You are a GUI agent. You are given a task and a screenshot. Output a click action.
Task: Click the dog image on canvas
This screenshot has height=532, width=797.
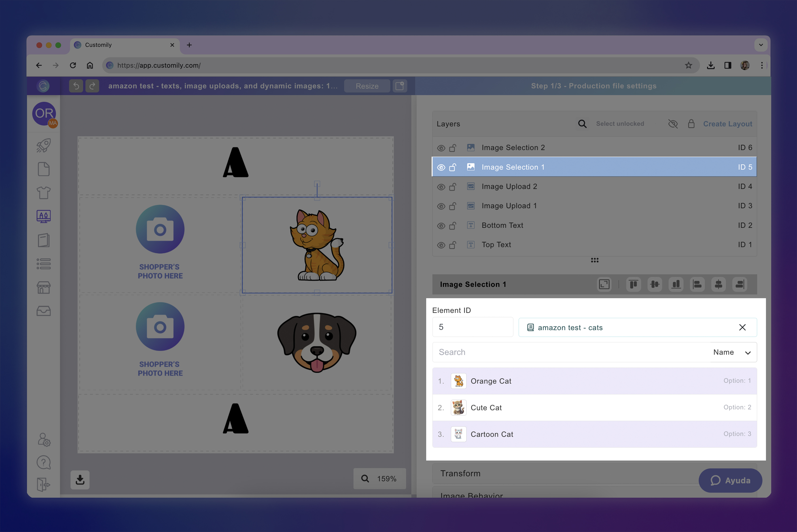(317, 343)
